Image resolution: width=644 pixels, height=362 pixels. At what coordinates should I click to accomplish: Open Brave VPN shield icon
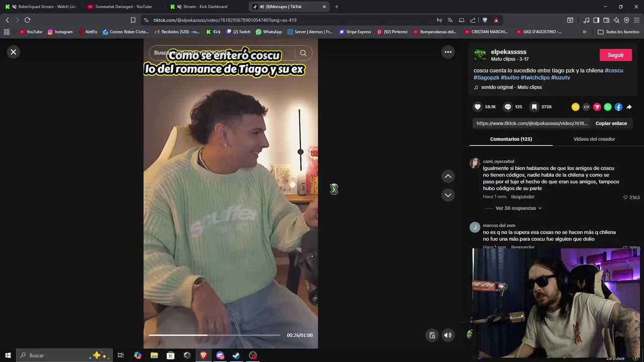pyautogui.click(x=626, y=20)
